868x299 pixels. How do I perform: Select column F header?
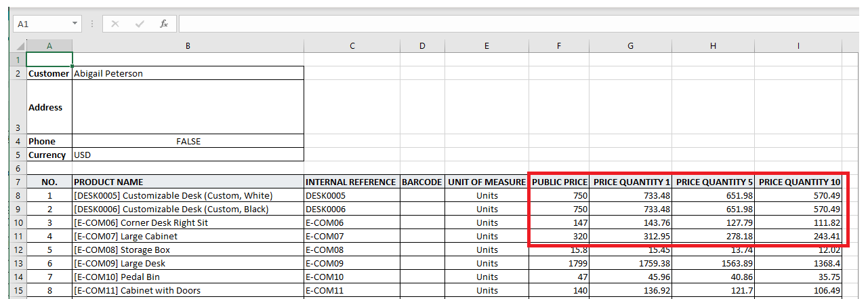tap(558, 46)
